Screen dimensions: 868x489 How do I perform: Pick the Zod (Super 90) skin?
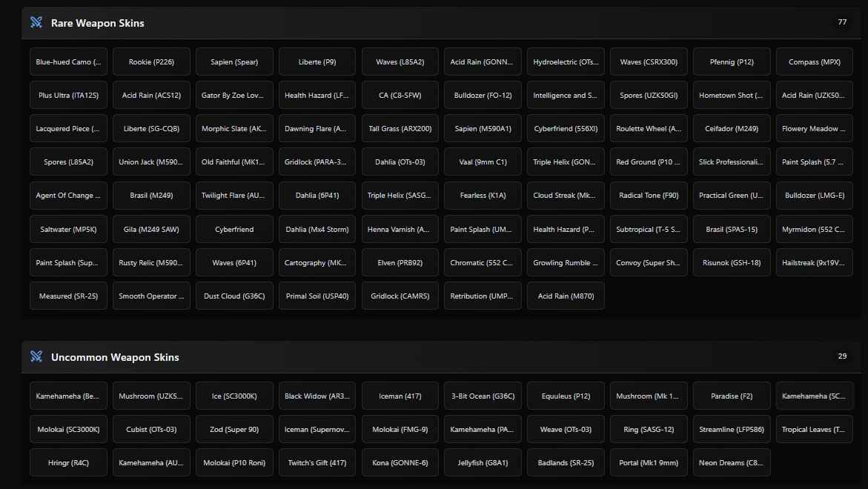[x=234, y=430]
